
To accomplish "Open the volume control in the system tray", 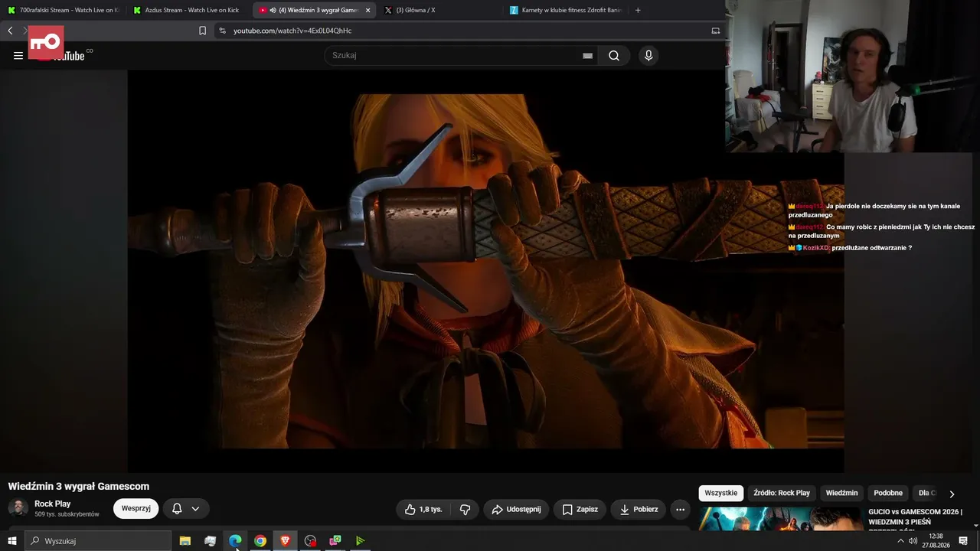I will pos(913,541).
